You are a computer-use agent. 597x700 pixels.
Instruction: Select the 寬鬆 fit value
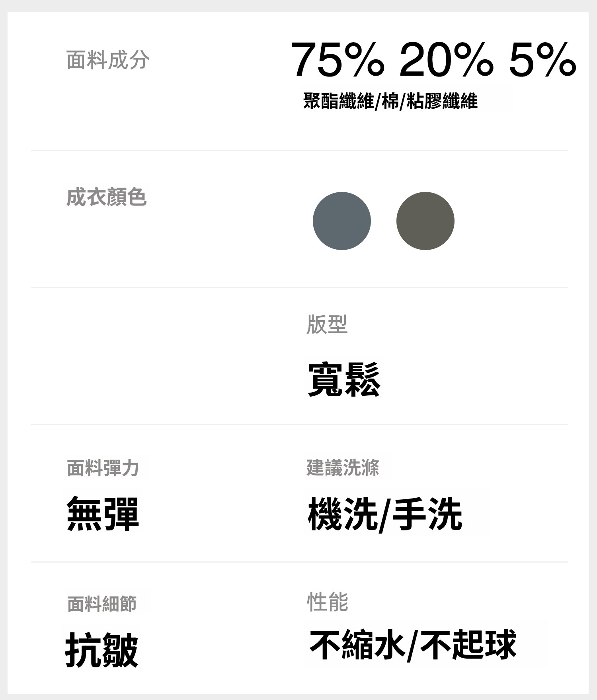point(344,379)
